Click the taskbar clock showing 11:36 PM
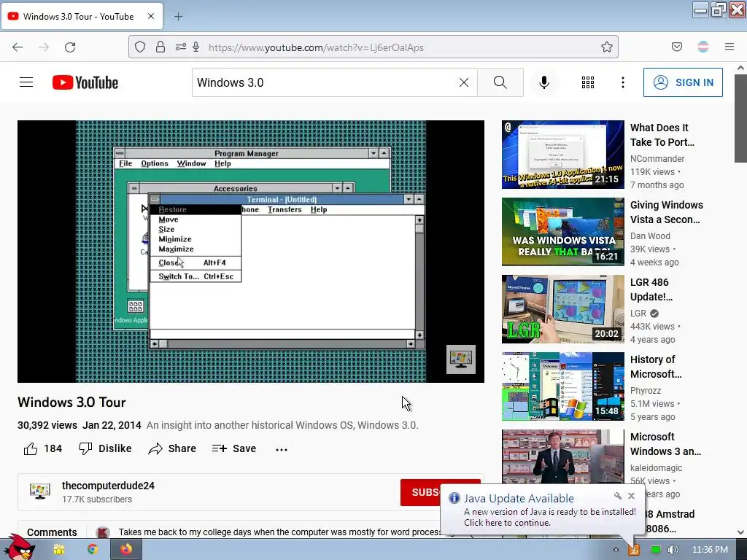This screenshot has width=747, height=560. 710,550
